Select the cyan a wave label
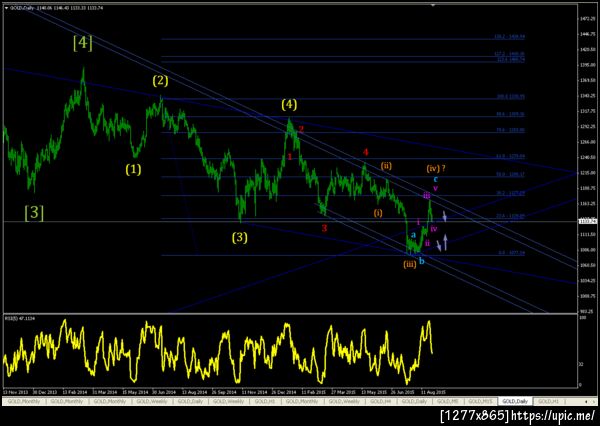Screen dimensions: 600x426 pos(413,235)
